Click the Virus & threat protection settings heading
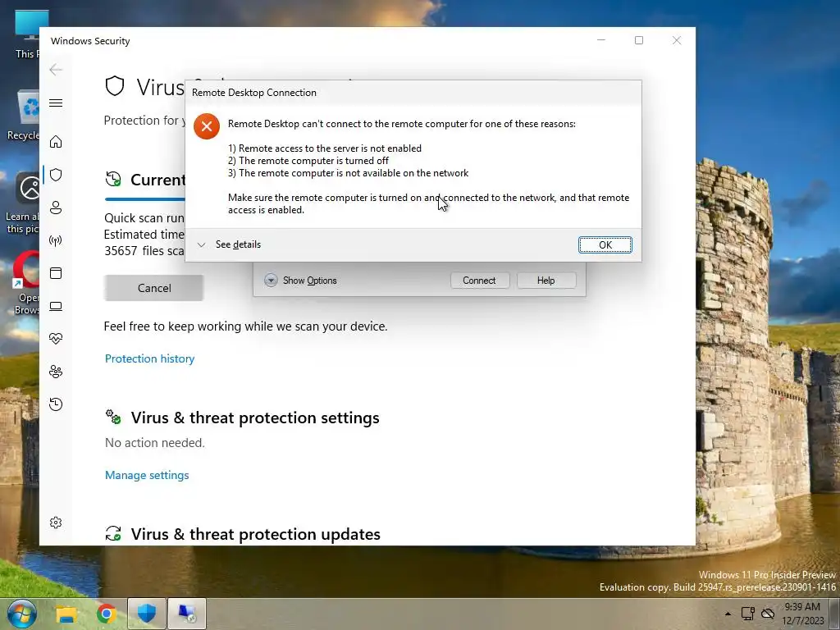This screenshot has width=840, height=630. click(x=255, y=418)
